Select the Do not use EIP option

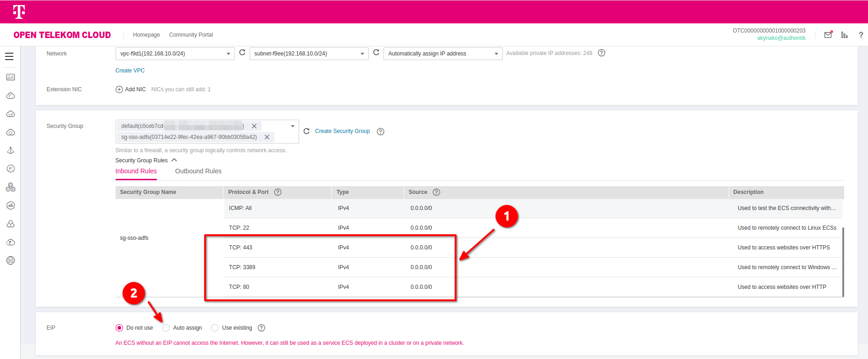[x=119, y=328]
